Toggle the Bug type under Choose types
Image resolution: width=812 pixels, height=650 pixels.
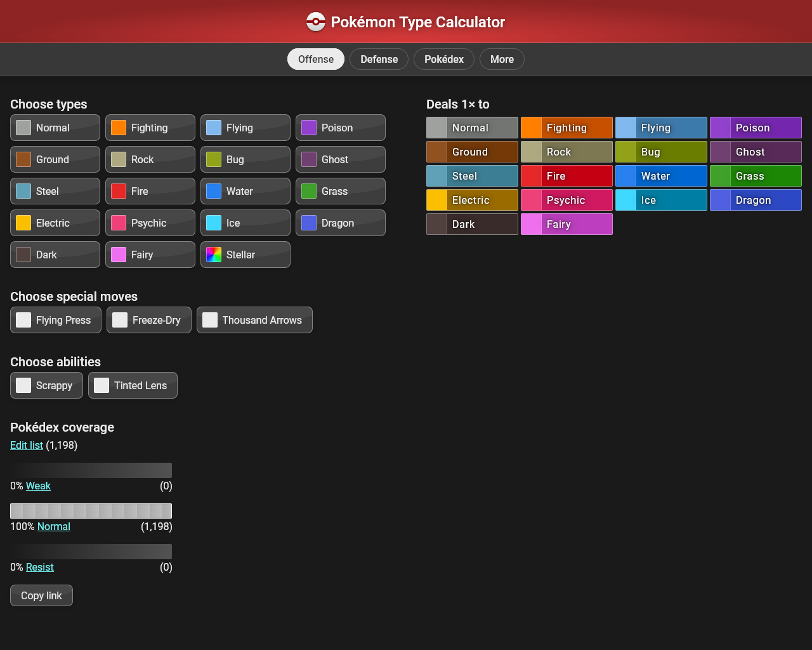[x=246, y=159]
